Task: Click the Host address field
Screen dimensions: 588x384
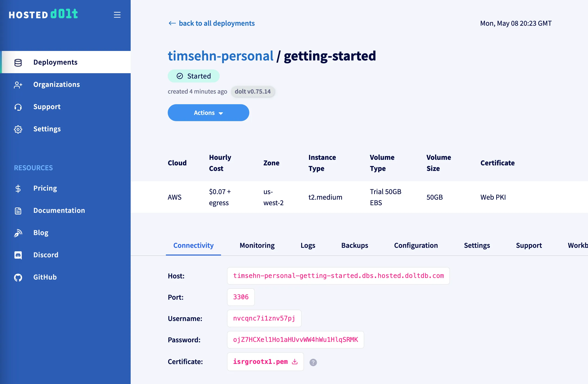Action: click(x=338, y=276)
